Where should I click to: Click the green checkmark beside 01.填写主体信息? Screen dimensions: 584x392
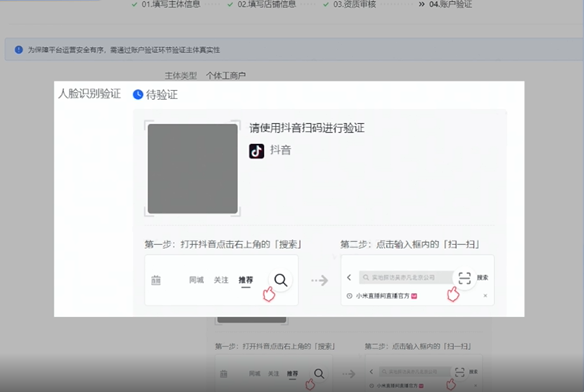click(x=134, y=4)
